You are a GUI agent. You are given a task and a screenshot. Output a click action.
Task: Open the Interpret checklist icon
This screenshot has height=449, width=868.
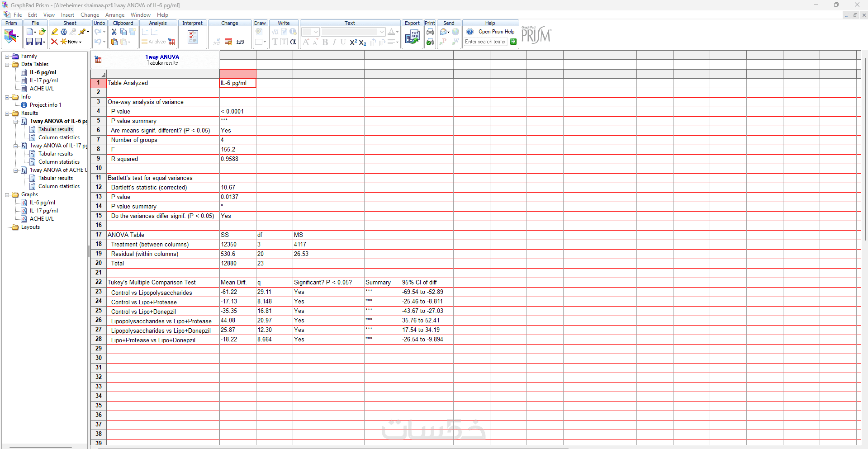(193, 37)
